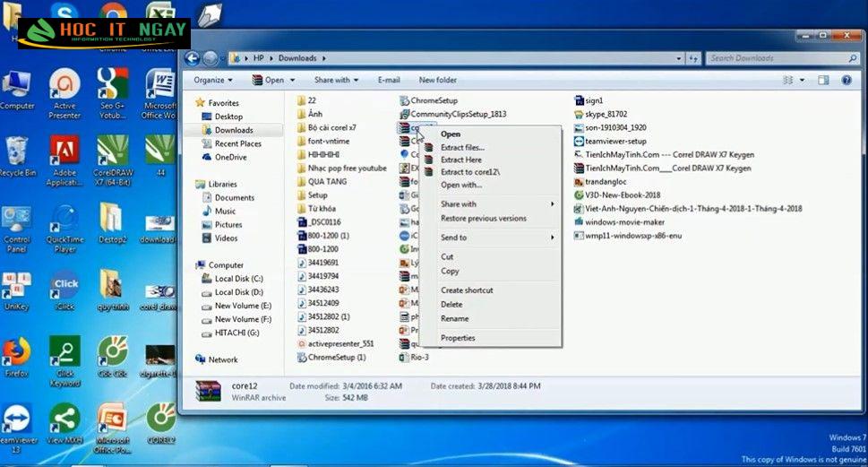Select Documents library
868x467 pixels.
coord(234,198)
